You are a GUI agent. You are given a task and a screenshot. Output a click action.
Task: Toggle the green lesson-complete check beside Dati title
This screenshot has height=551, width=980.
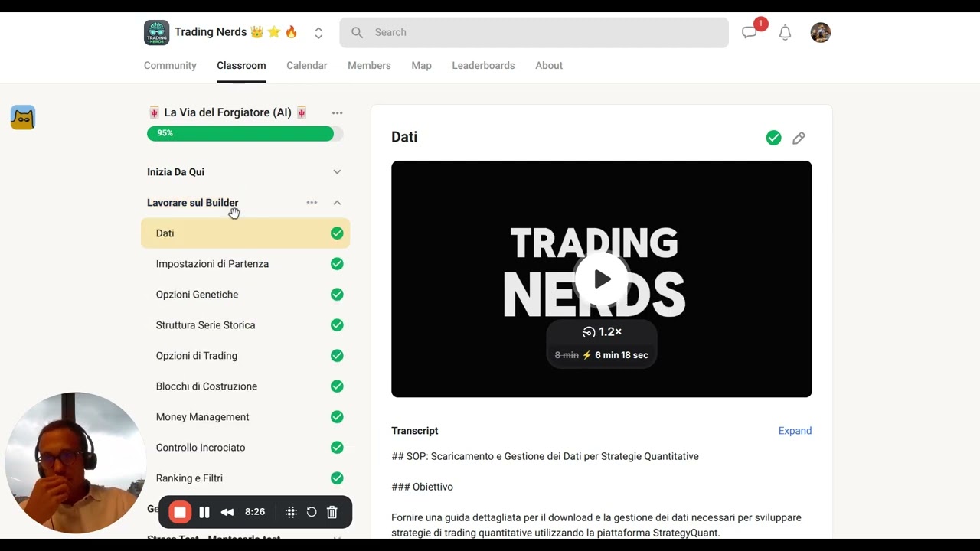[773, 138]
